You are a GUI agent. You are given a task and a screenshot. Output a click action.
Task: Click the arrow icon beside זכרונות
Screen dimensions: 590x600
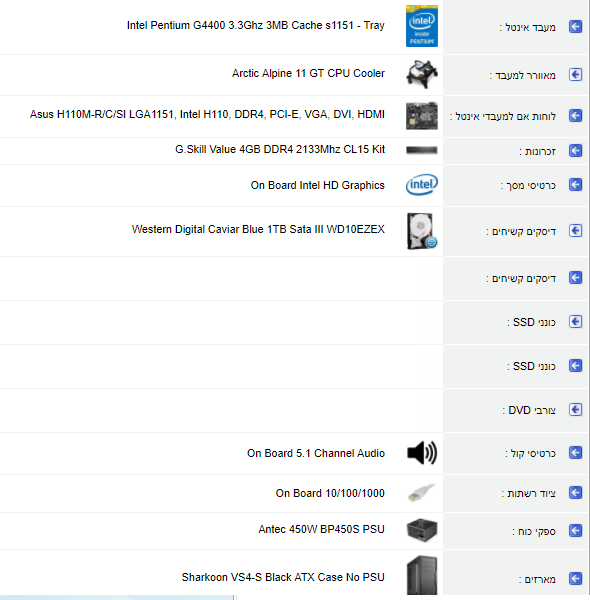575,150
